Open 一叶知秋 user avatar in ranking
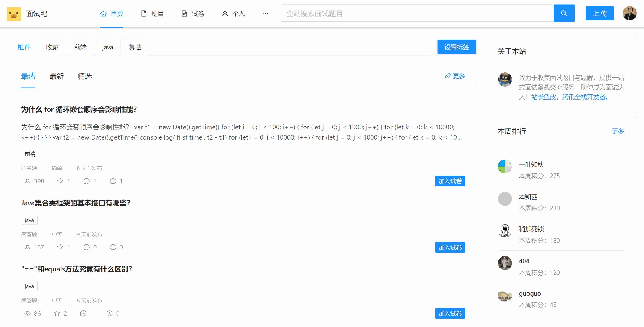 [505, 167]
